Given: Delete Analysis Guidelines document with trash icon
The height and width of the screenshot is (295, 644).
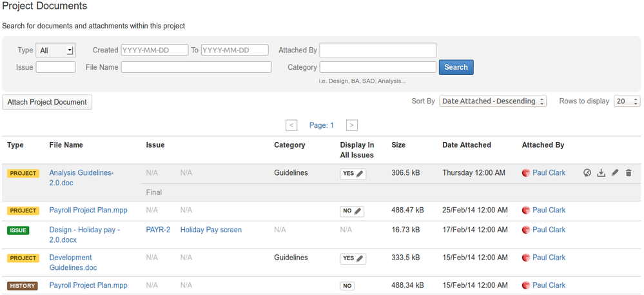Looking at the screenshot, I should pyautogui.click(x=629, y=173).
